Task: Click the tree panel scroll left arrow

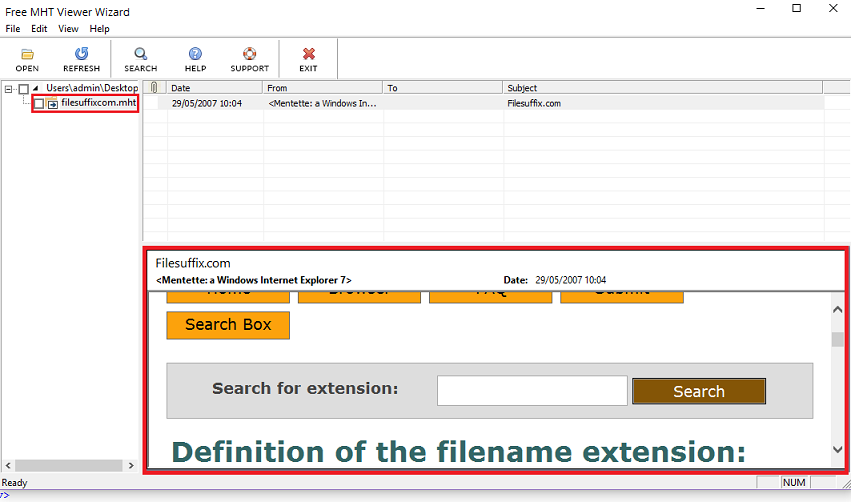Action: pos(8,466)
